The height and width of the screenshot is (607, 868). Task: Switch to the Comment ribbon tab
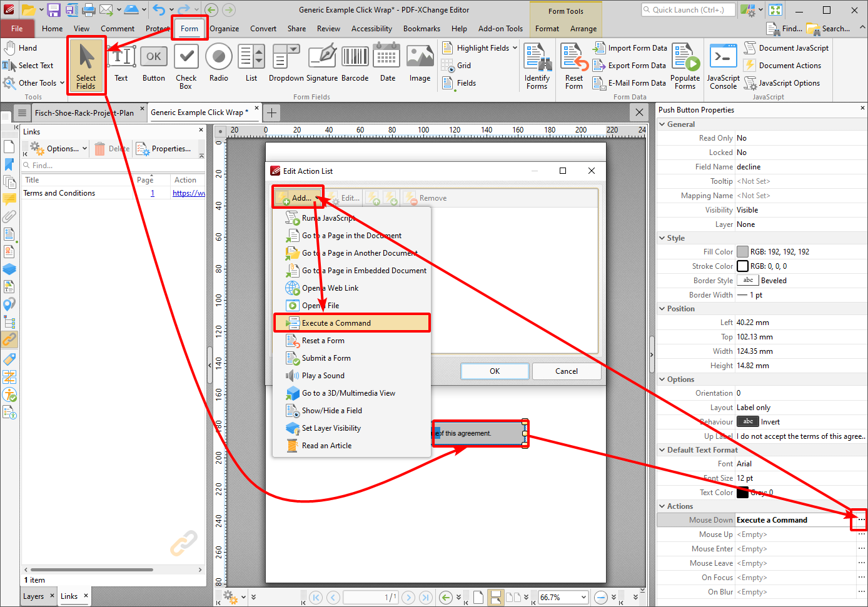(x=118, y=28)
